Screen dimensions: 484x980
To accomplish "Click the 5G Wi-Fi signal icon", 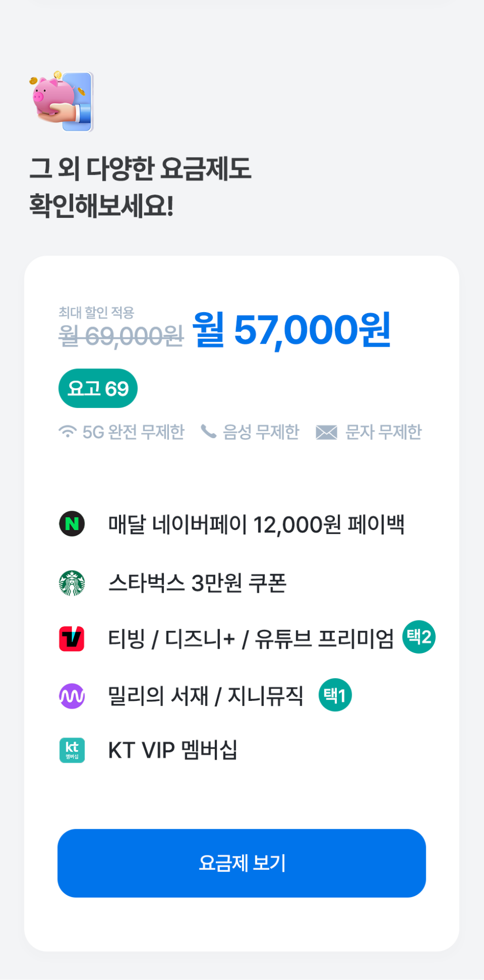I will [68, 431].
